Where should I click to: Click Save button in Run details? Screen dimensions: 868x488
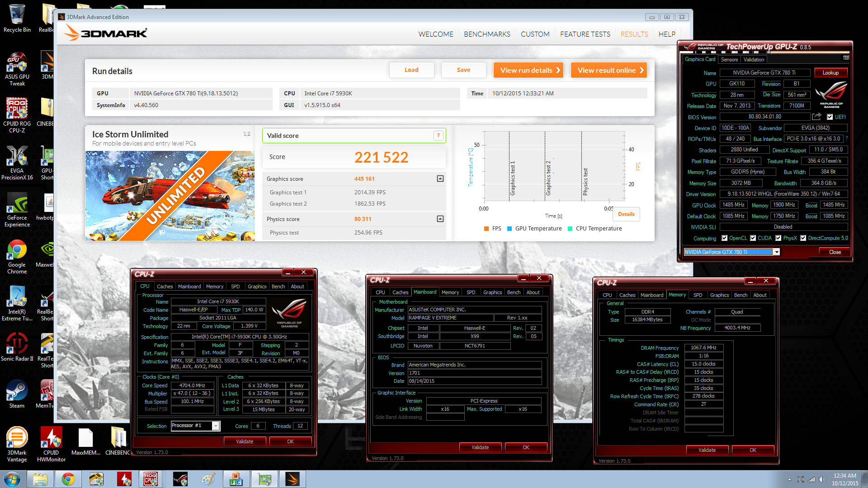(x=463, y=70)
